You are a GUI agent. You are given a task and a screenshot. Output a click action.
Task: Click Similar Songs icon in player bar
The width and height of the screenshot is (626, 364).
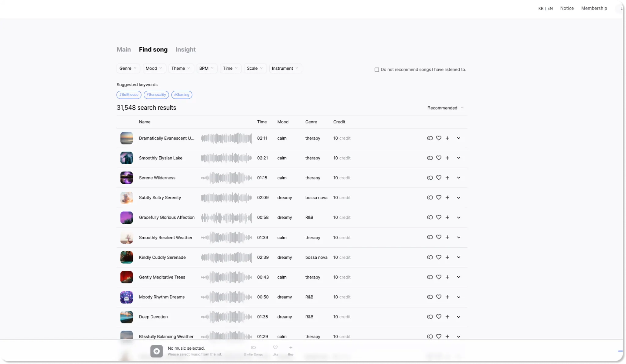(x=253, y=348)
